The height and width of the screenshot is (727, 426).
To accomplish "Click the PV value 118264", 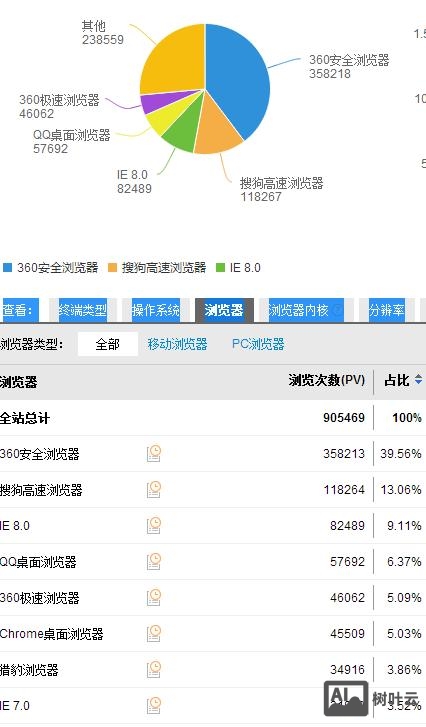I will tap(344, 490).
